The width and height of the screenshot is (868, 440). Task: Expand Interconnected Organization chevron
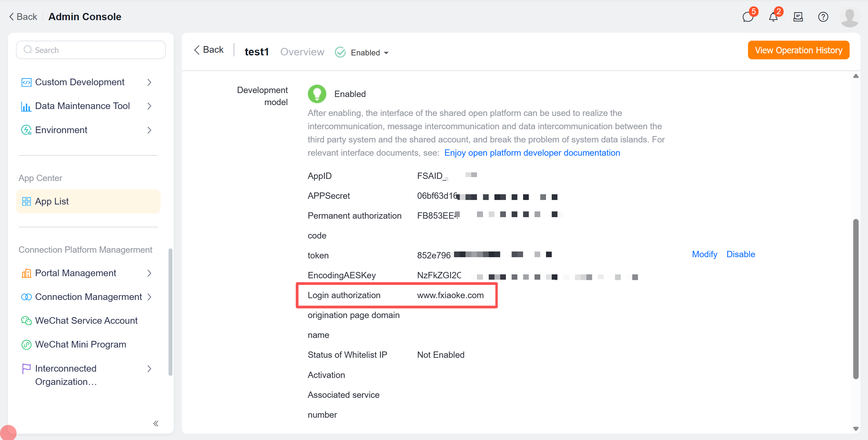point(149,369)
